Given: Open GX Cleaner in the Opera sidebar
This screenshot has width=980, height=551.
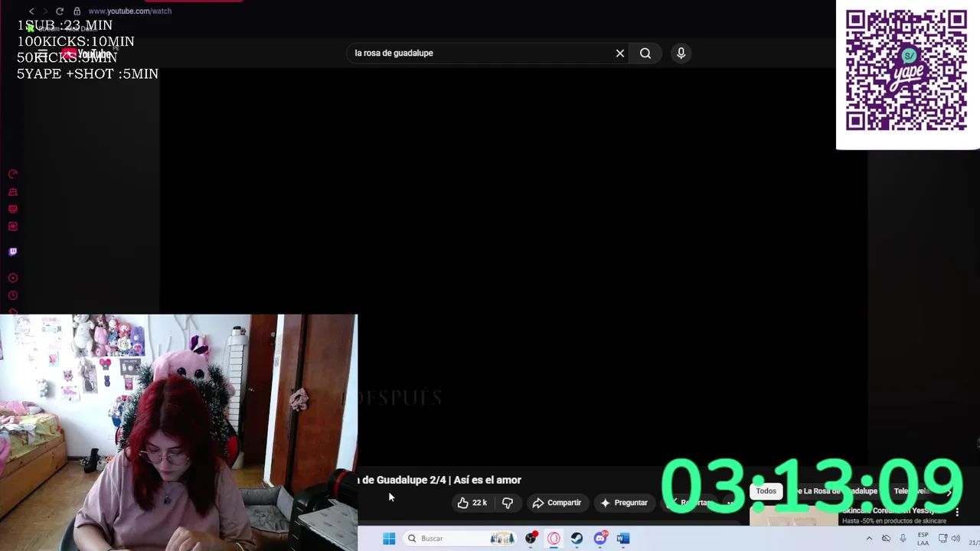Looking at the screenshot, I should 13,192.
